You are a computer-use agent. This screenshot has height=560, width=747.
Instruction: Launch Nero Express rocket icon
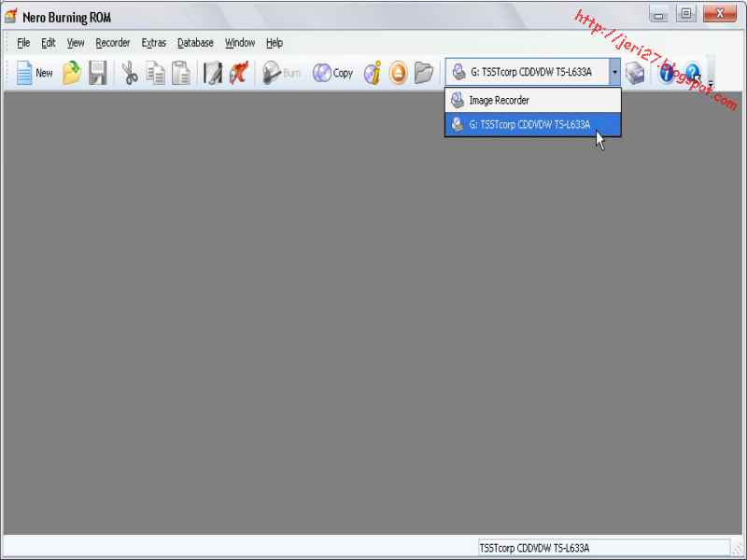(239, 73)
